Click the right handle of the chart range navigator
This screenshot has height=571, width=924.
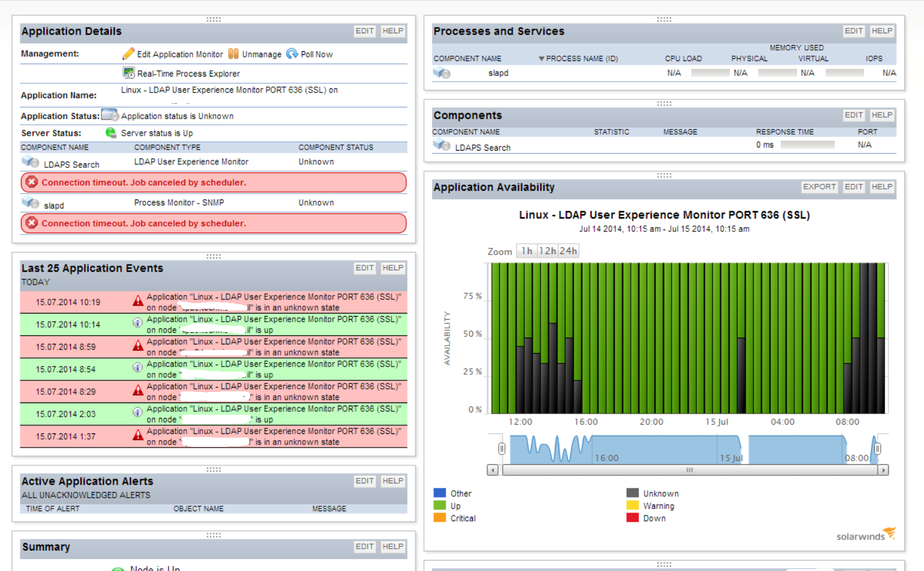878,449
